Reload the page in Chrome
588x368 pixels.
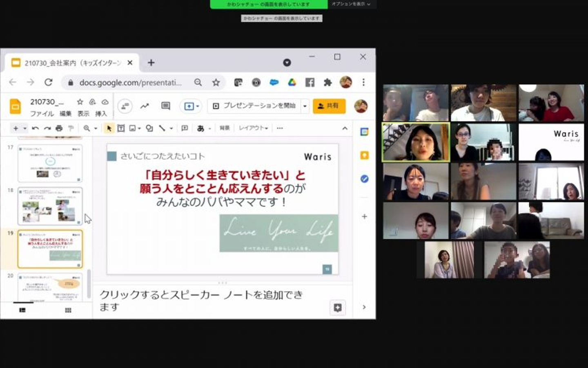coord(48,82)
